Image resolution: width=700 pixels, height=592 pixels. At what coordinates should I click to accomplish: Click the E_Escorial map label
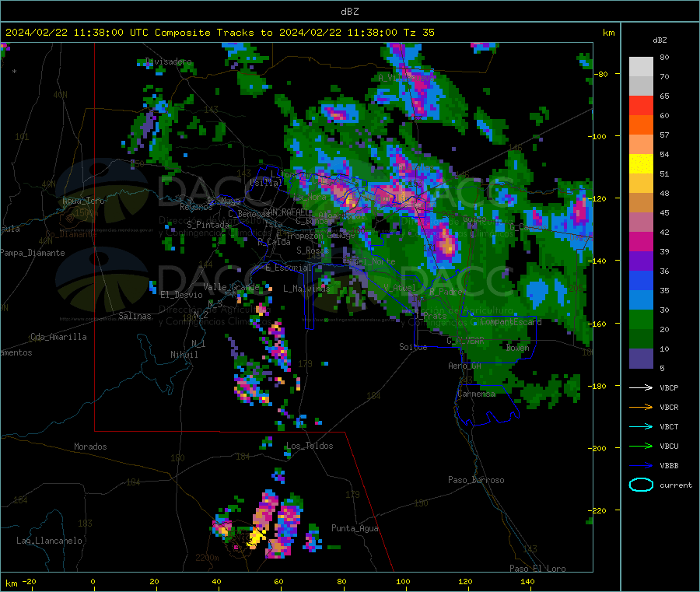[289, 268]
